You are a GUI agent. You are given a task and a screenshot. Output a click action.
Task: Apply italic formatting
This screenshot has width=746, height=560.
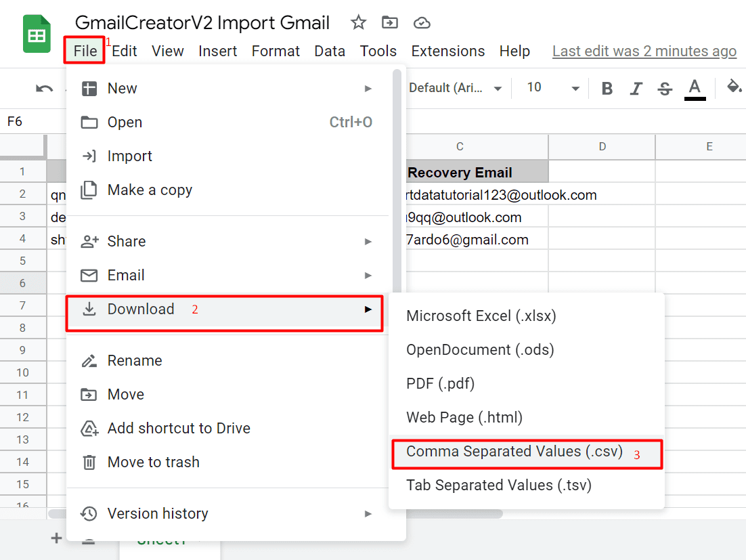636,89
